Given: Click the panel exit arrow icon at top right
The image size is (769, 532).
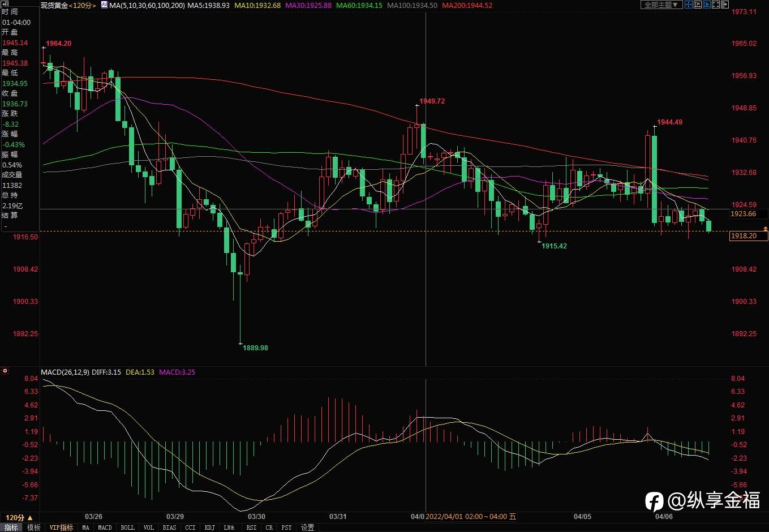Looking at the screenshot, I should coord(725,5).
